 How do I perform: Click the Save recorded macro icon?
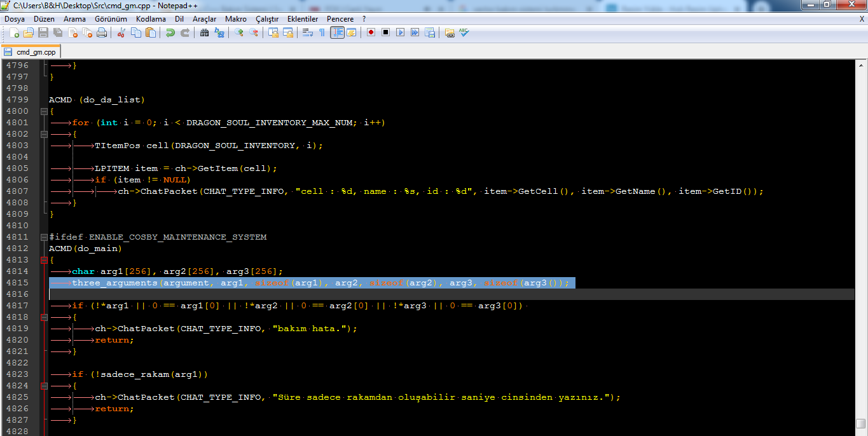tap(429, 32)
